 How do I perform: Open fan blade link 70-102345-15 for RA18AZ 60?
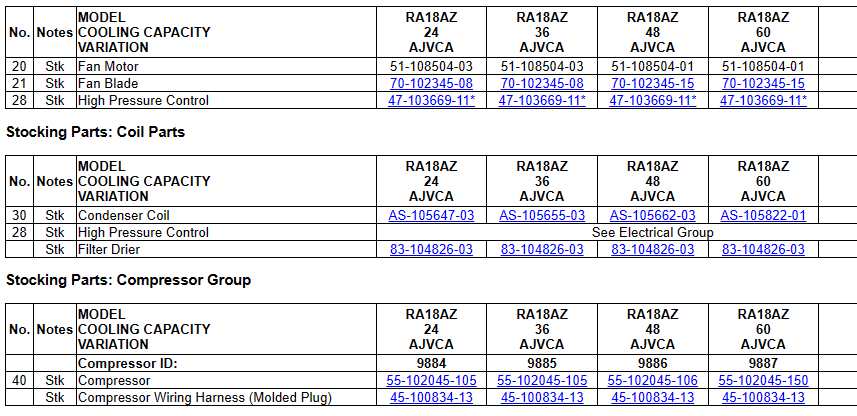pos(763,84)
